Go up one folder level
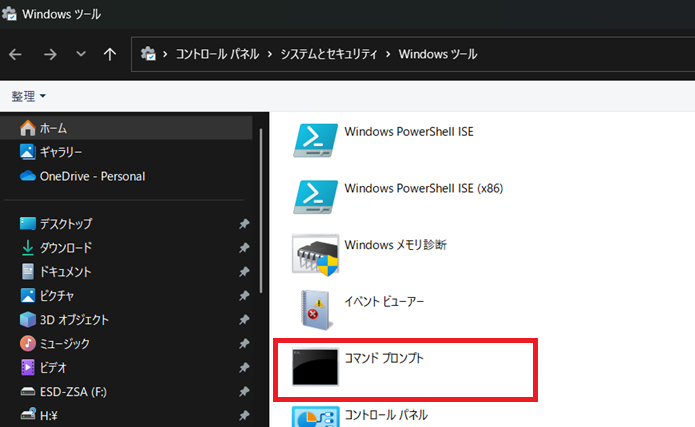 [x=109, y=54]
